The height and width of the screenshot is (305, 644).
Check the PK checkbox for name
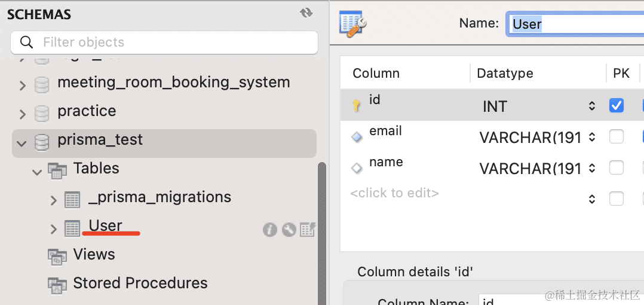click(616, 167)
